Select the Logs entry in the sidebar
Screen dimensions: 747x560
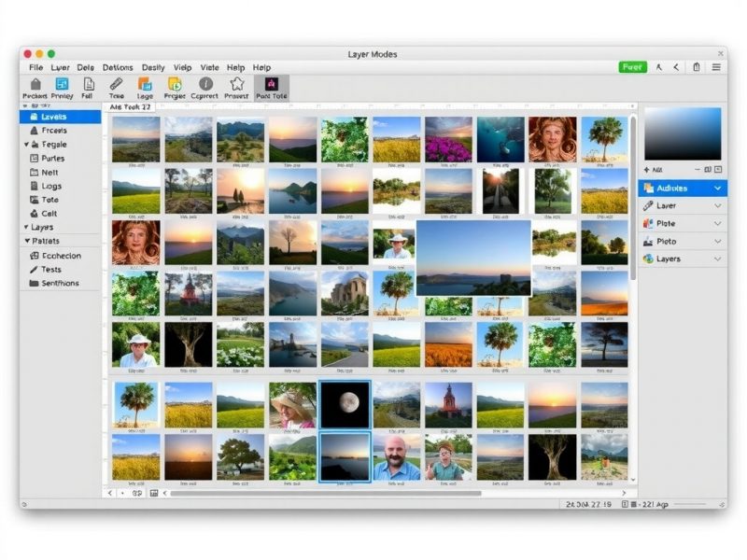pos(53,186)
